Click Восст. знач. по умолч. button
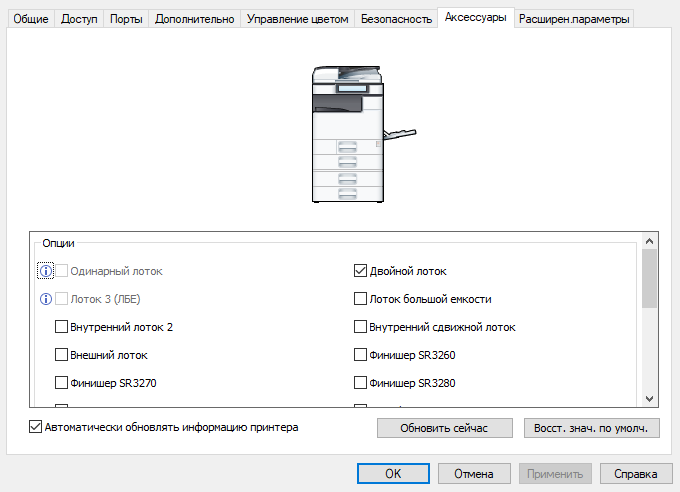The image size is (680, 492). click(591, 428)
